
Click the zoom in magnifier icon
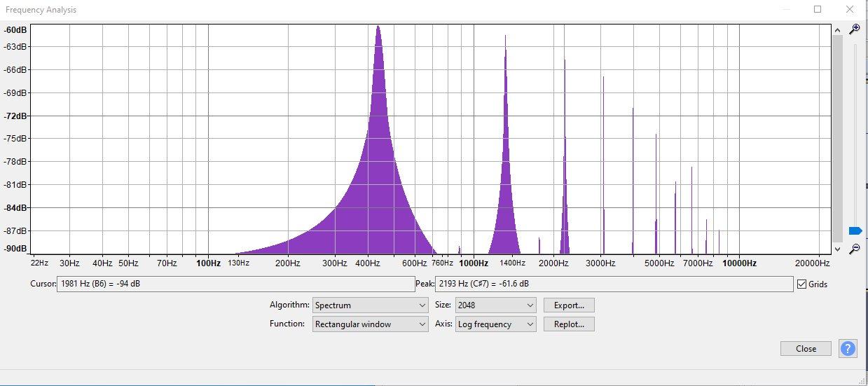tap(854, 29)
